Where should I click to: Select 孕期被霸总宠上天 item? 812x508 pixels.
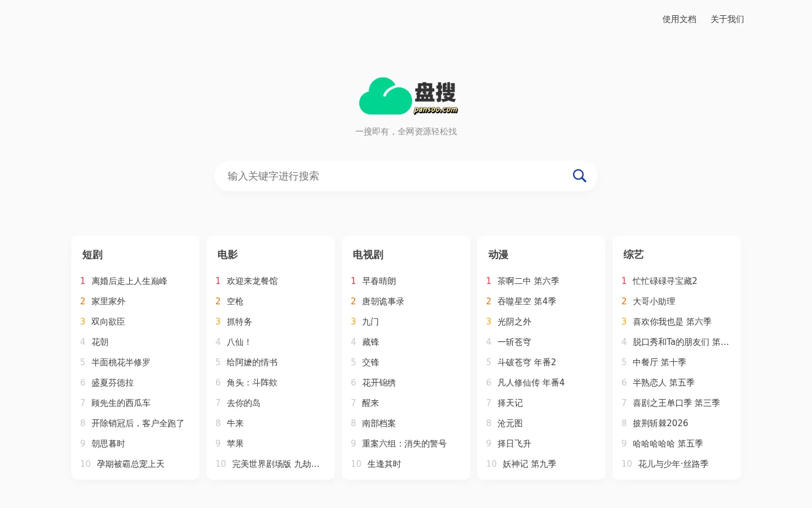[130, 464]
